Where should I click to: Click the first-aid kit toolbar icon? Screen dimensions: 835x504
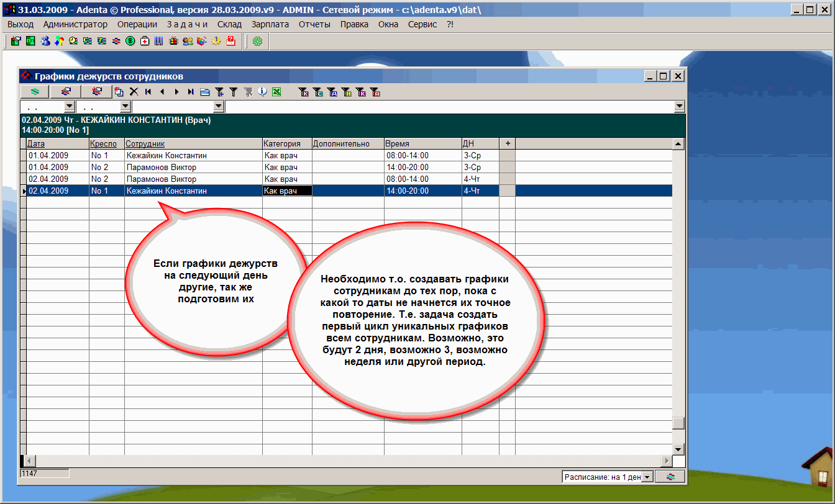pos(145,42)
